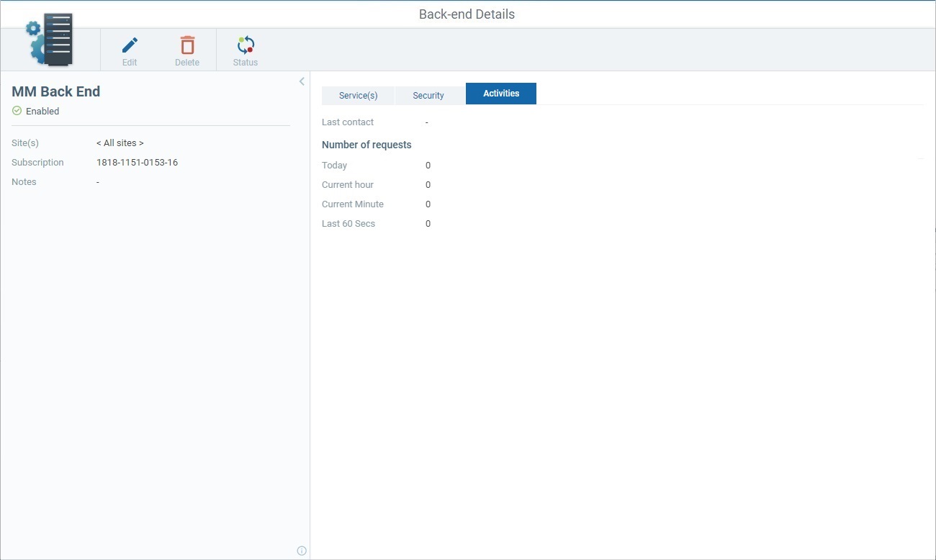
Task: Switch to the Service(s) tab
Action: pos(358,94)
